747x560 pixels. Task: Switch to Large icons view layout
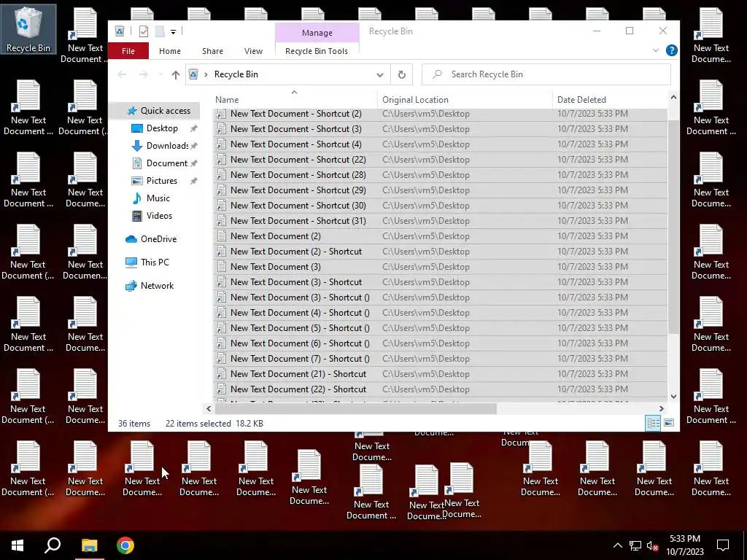click(x=669, y=423)
